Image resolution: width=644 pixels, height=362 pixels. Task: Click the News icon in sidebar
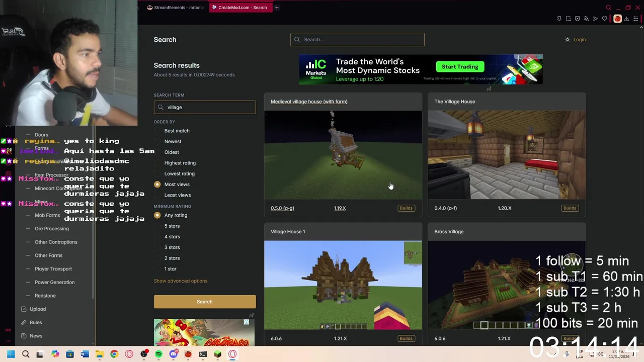coord(24,336)
